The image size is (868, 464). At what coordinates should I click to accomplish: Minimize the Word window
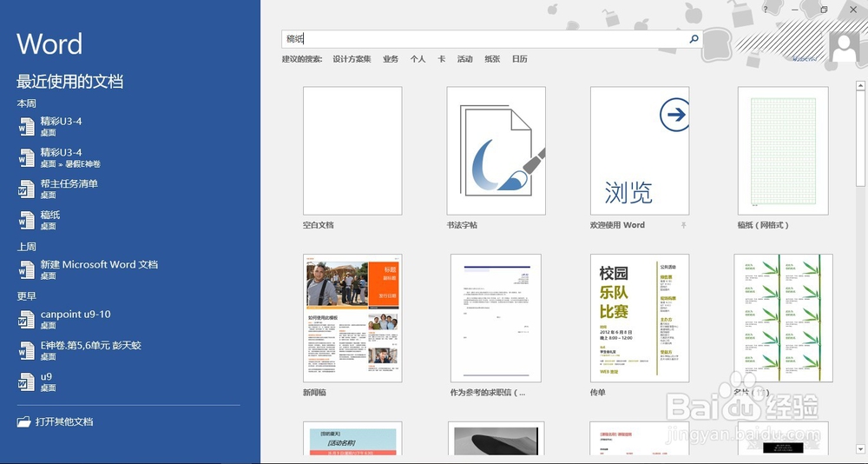[795, 10]
